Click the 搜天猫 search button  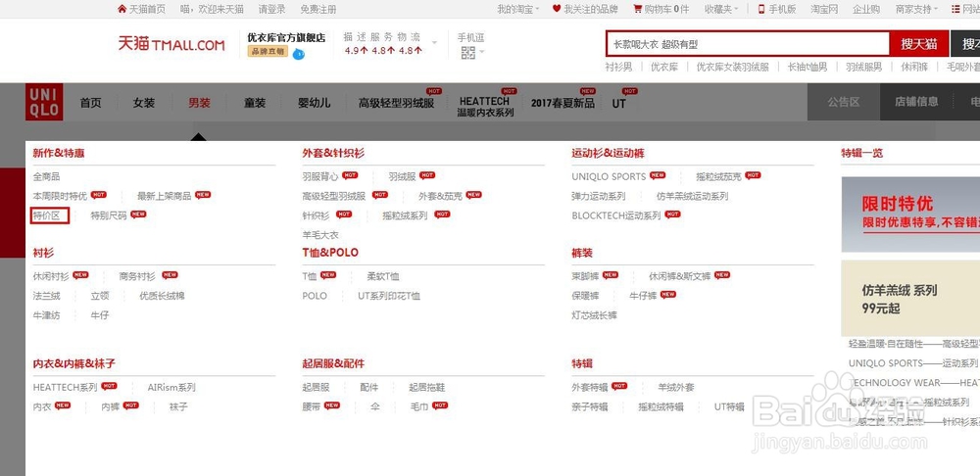point(919,44)
